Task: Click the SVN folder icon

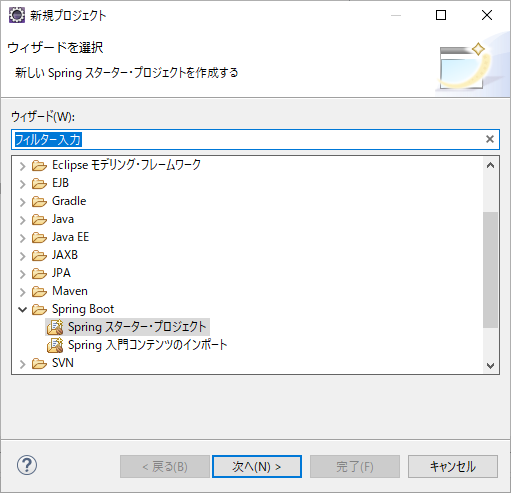Action: (39, 363)
